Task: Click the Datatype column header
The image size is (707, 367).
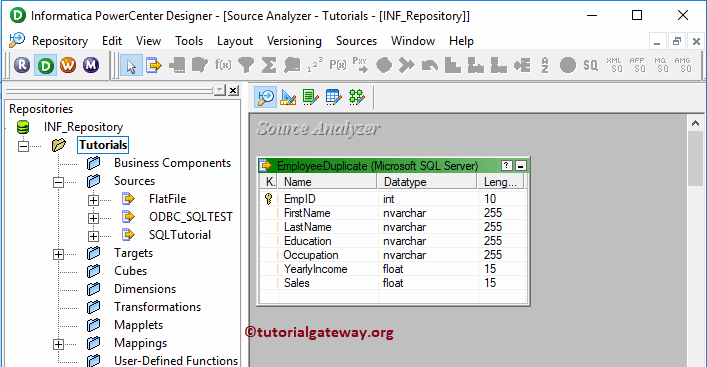Action: click(x=427, y=182)
